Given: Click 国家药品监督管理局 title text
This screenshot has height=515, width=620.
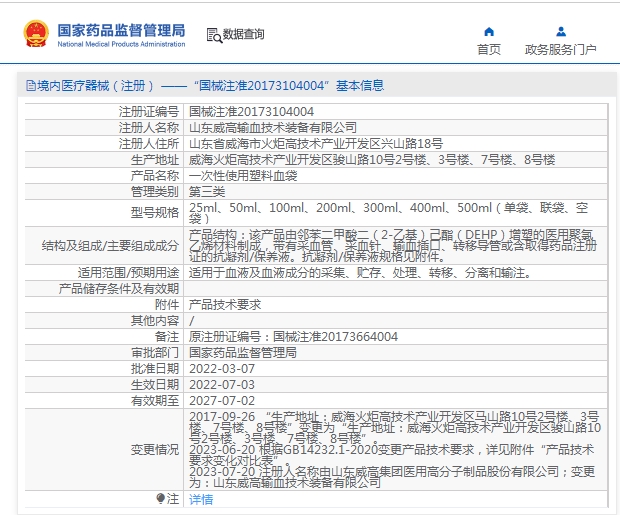Looking at the screenshot, I should pos(121,30).
